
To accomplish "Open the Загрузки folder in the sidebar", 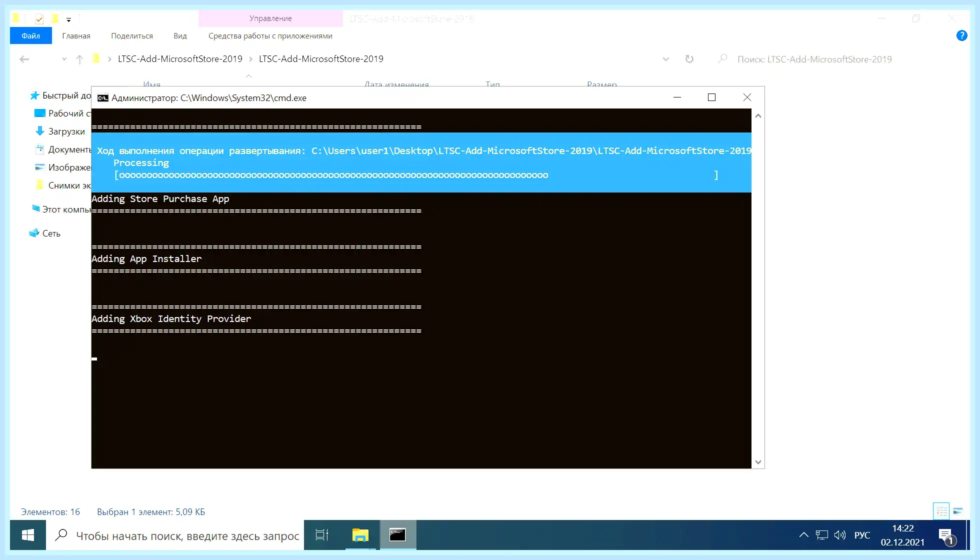I will point(60,131).
